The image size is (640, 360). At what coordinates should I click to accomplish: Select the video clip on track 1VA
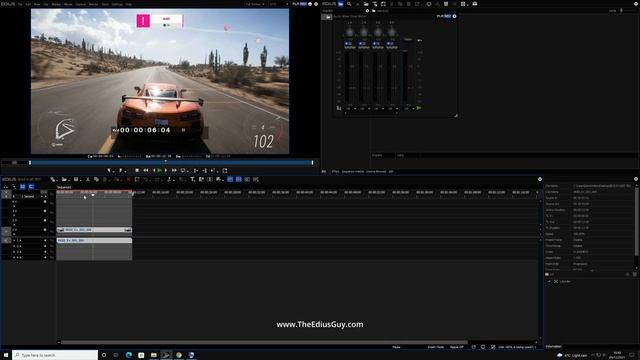coord(94,230)
